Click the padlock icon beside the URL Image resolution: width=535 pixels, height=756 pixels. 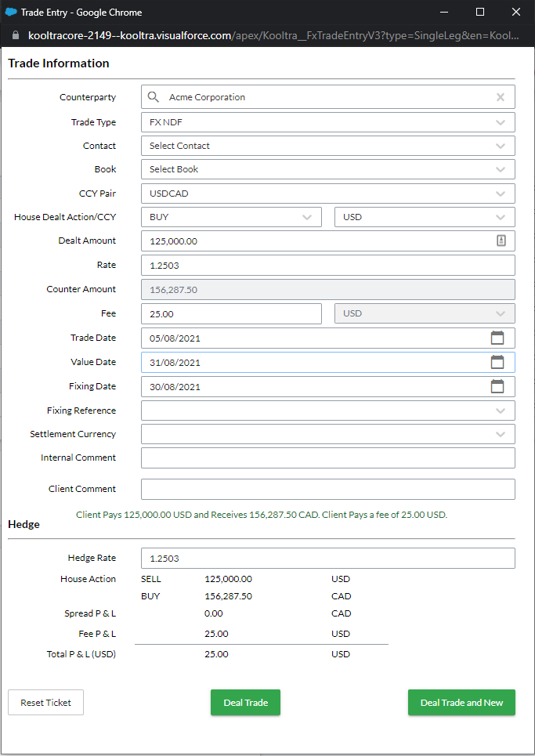coord(14,35)
